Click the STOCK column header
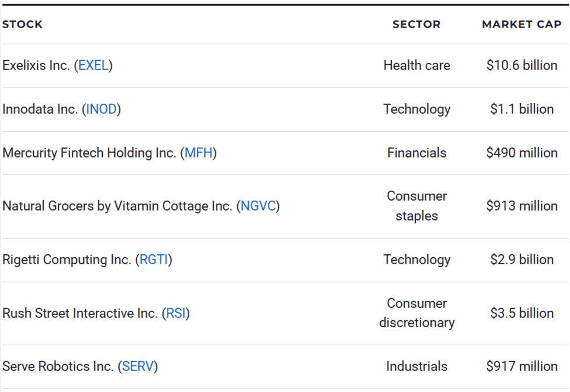Viewport: 570px width, 392px height. click(x=22, y=24)
